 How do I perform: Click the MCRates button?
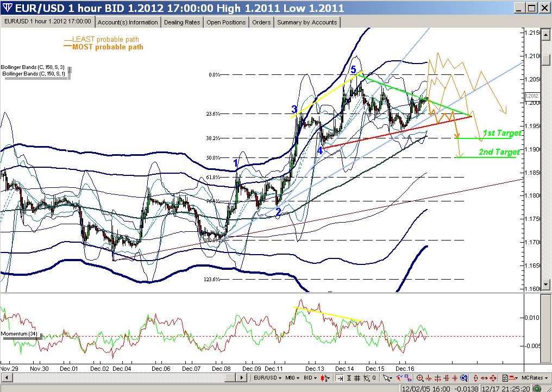[535, 377]
